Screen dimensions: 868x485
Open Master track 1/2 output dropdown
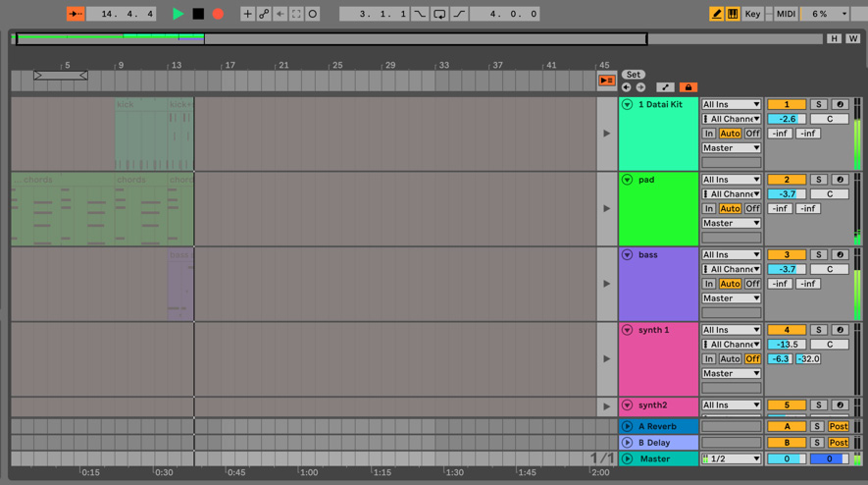pyautogui.click(x=732, y=458)
